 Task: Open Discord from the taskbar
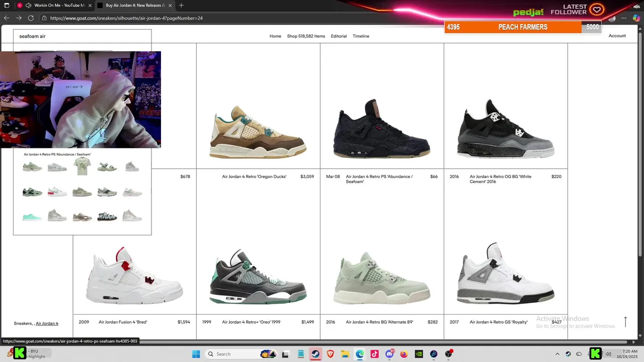pyautogui.click(x=389, y=354)
